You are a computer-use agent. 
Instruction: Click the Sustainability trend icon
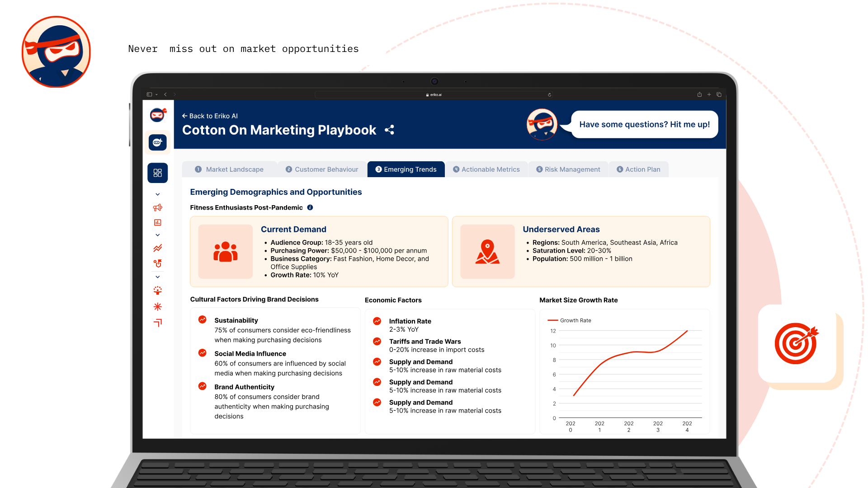(203, 319)
